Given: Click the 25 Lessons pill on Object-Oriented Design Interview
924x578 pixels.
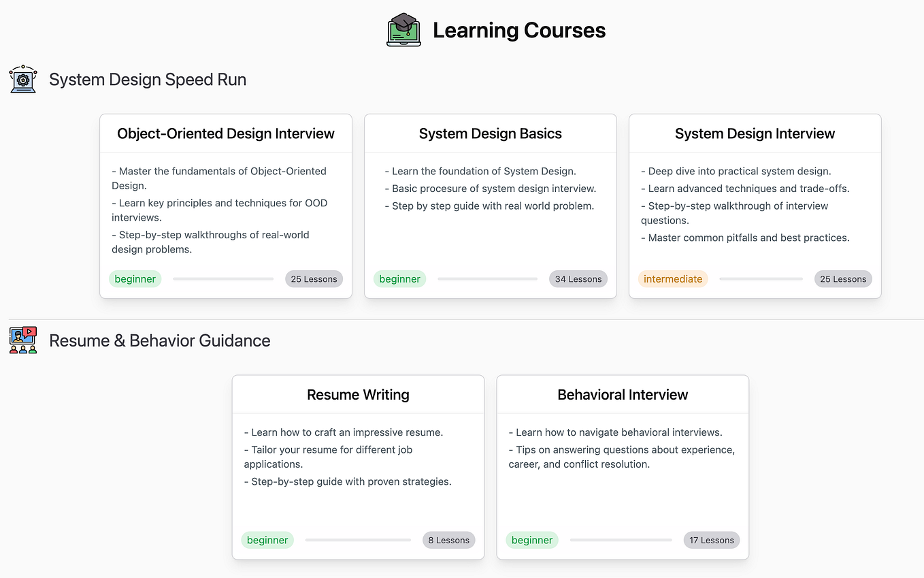Looking at the screenshot, I should (314, 278).
